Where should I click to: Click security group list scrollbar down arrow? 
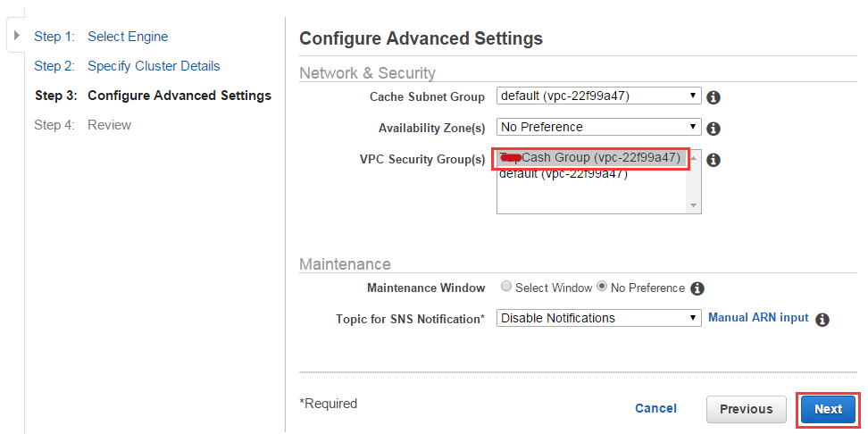[x=694, y=206]
